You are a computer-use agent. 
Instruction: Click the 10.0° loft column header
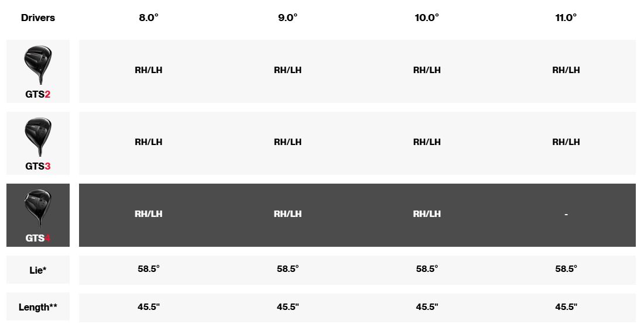pos(427,18)
